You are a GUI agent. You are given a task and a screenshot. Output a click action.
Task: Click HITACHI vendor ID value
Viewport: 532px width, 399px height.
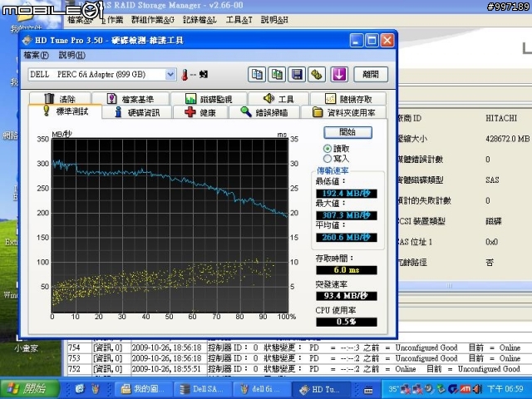pos(501,118)
